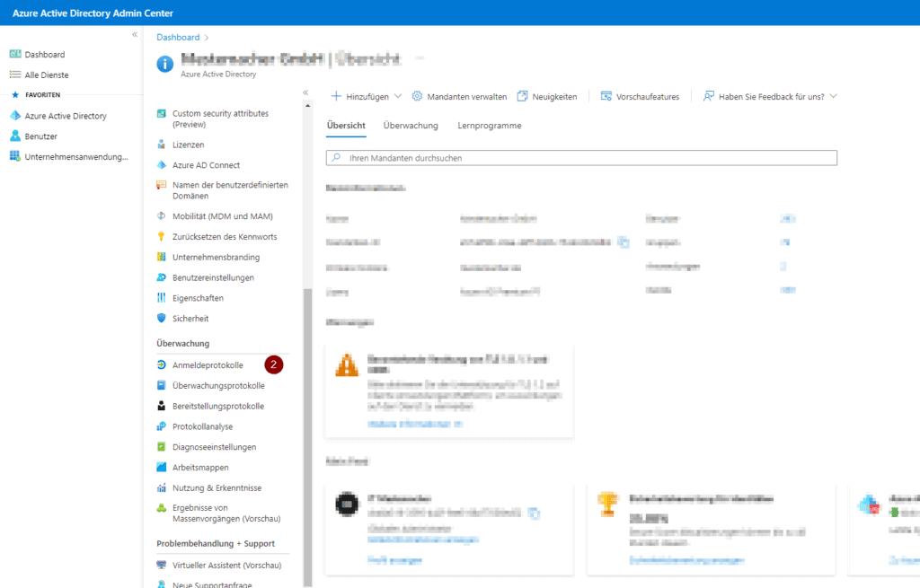The width and height of the screenshot is (920, 588).
Task: Click the Überwachungsprotokolle icon
Action: click(x=162, y=385)
